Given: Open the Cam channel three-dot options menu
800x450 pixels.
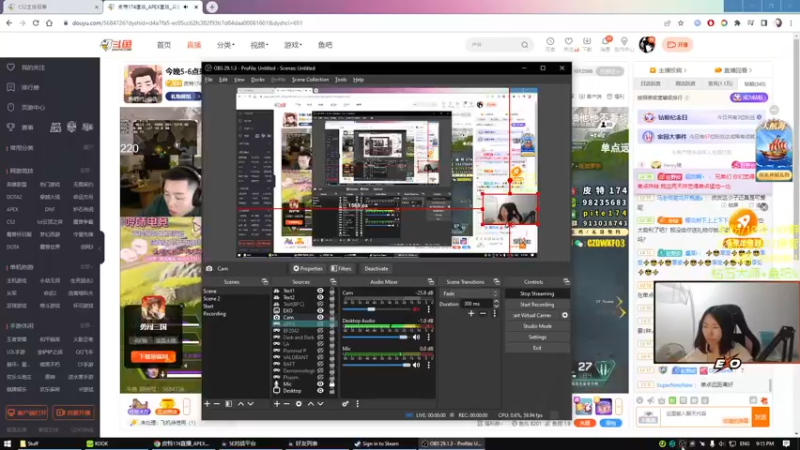Looking at the screenshot, I should click(x=429, y=309).
